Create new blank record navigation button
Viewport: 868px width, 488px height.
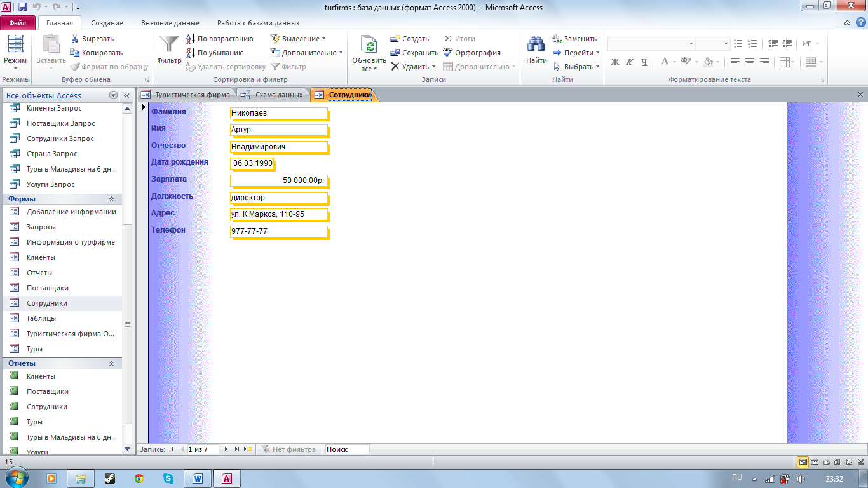(x=248, y=449)
